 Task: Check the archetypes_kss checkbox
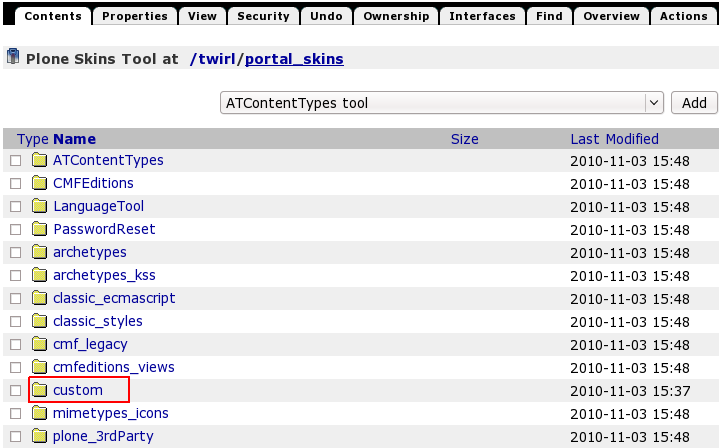pos(16,275)
